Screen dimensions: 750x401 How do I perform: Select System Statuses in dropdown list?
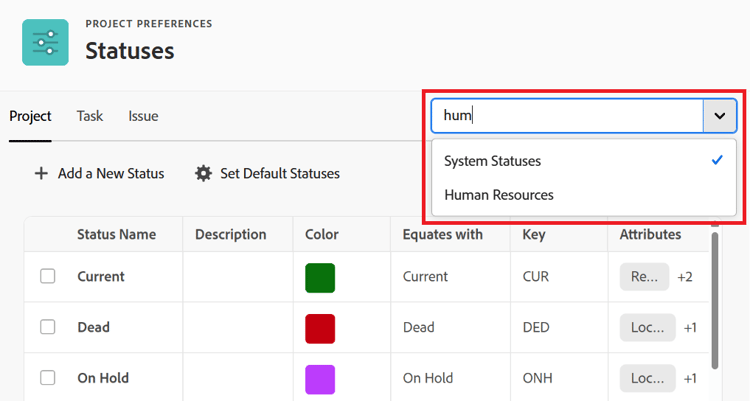pos(492,161)
